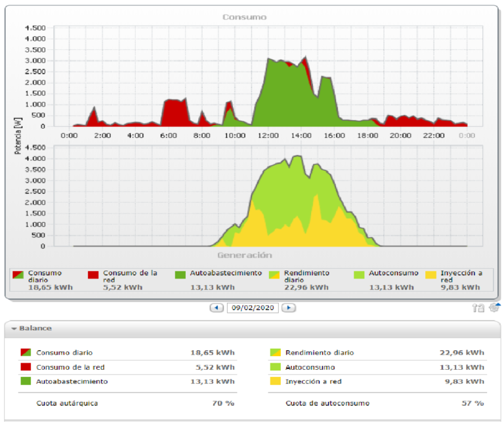Go to the next day arrow
The height and width of the screenshot is (423, 504).
(289, 307)
